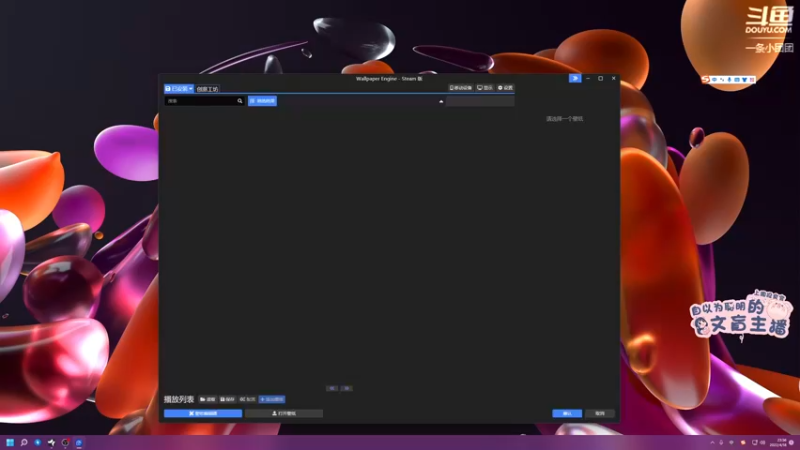The height and width of the screenshot is (450, 800).
Task: Click the playlist save button
Action: pyautogui.click(x=227, y=399)
